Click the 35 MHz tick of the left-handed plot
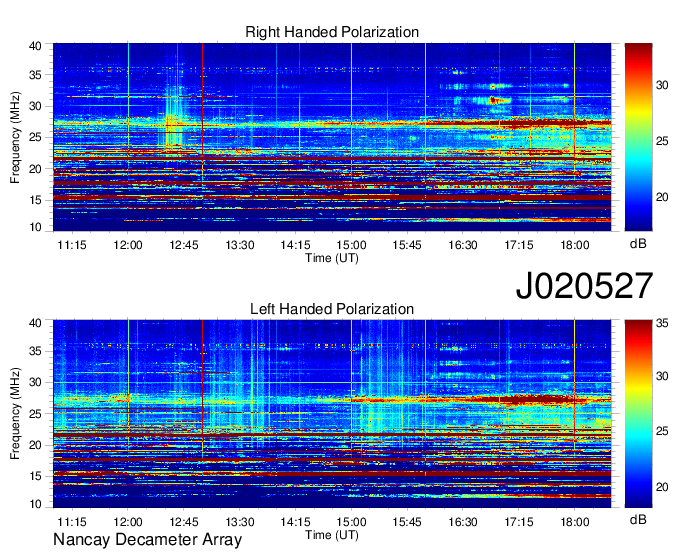 point(35,351)
